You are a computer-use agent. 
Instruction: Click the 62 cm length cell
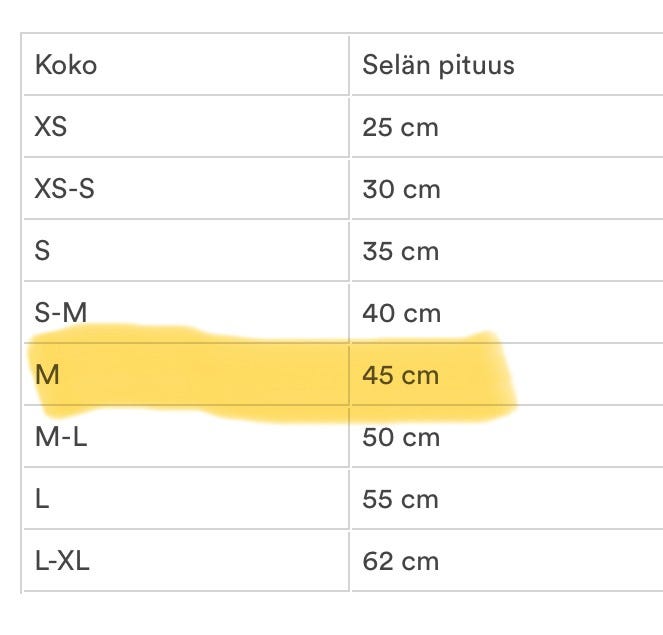pyautogui.click(x=400, y=561)
